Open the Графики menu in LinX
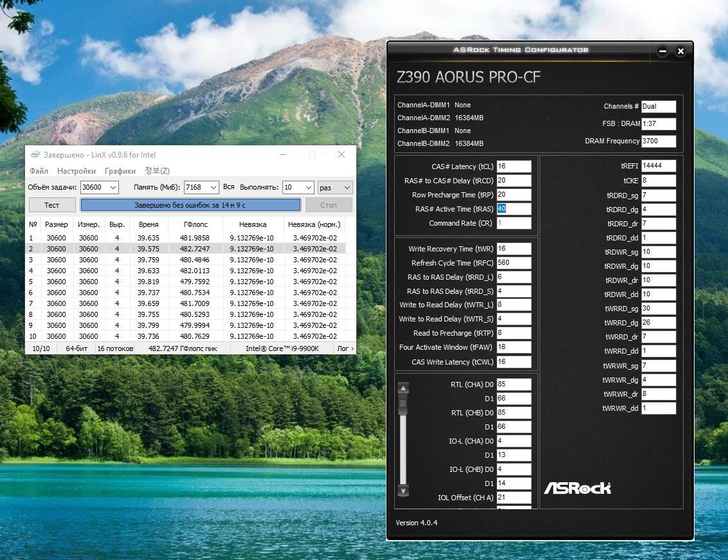Screen dimensions: 728x560 coord(120,171)
